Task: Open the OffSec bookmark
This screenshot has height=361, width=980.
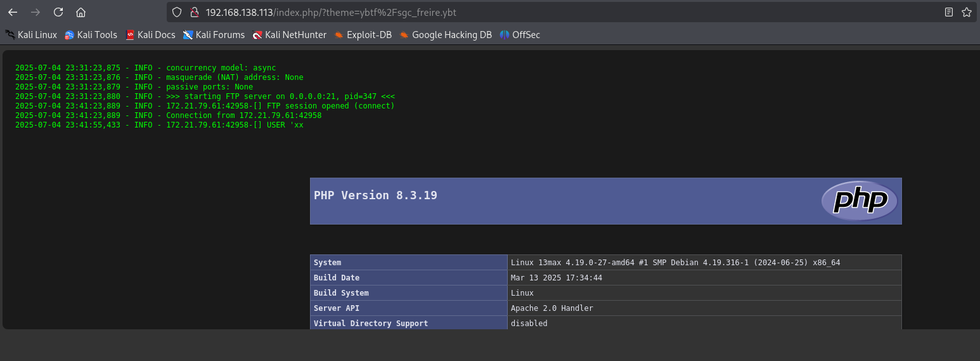Action: coord(520,35)
